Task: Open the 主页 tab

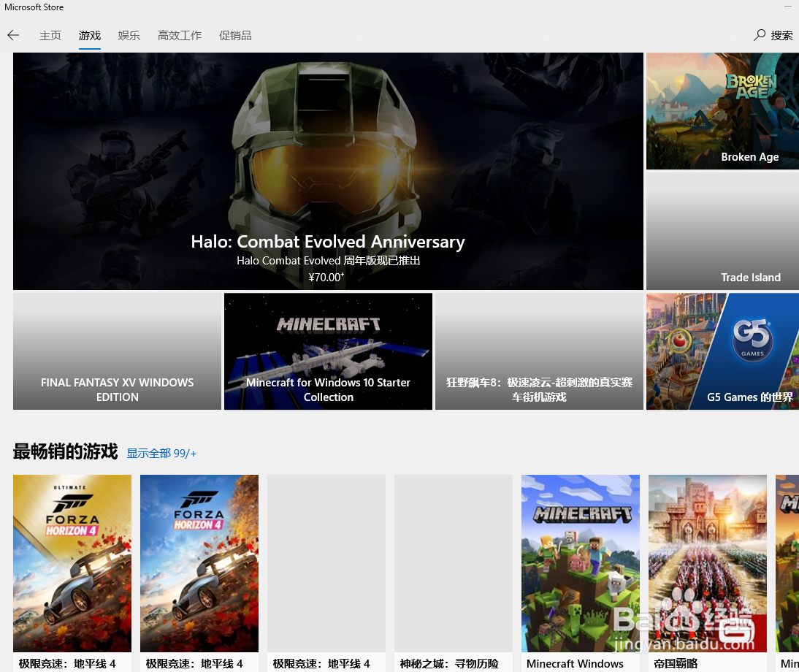Action: [50, 36]
